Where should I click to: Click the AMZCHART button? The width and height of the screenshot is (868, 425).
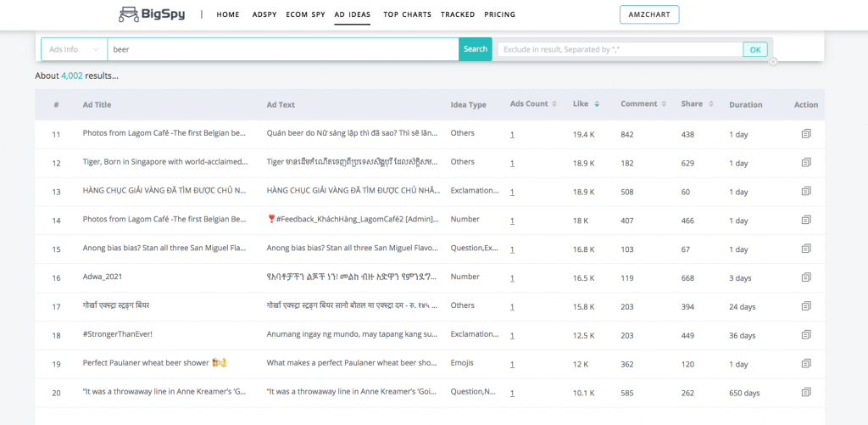pos(649,15)
